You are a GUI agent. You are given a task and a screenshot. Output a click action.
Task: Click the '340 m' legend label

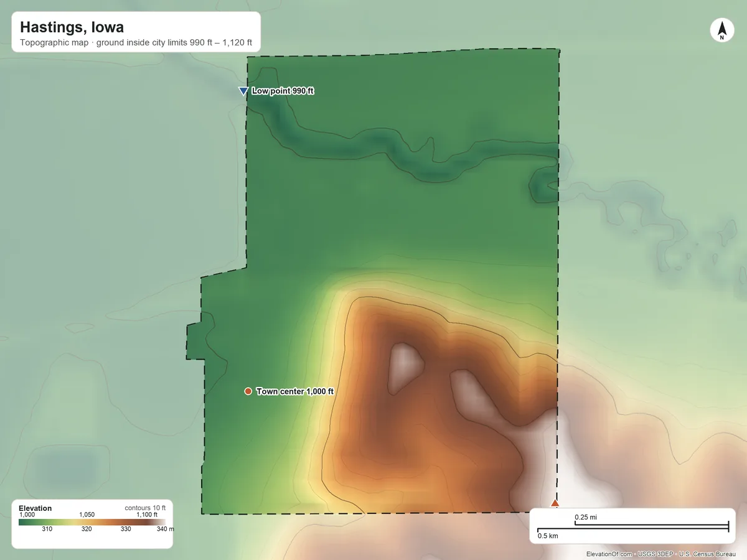166,530
